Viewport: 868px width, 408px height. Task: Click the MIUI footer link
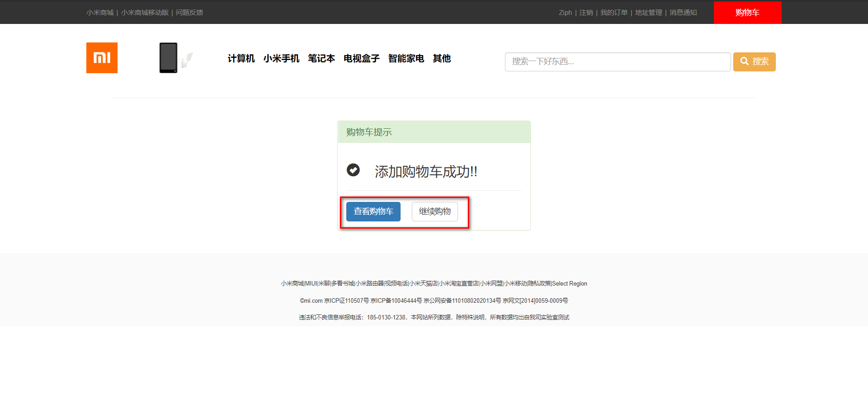[311, 283]
